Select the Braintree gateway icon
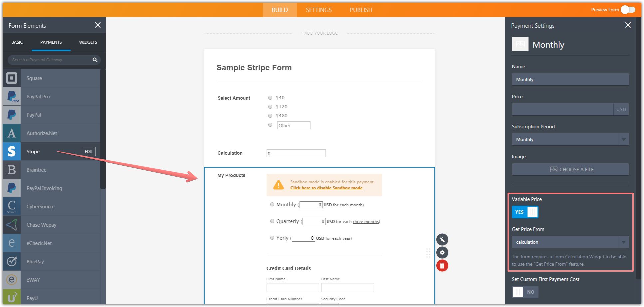The width and height of the screenshot is (644, 307). coord(12,170)
